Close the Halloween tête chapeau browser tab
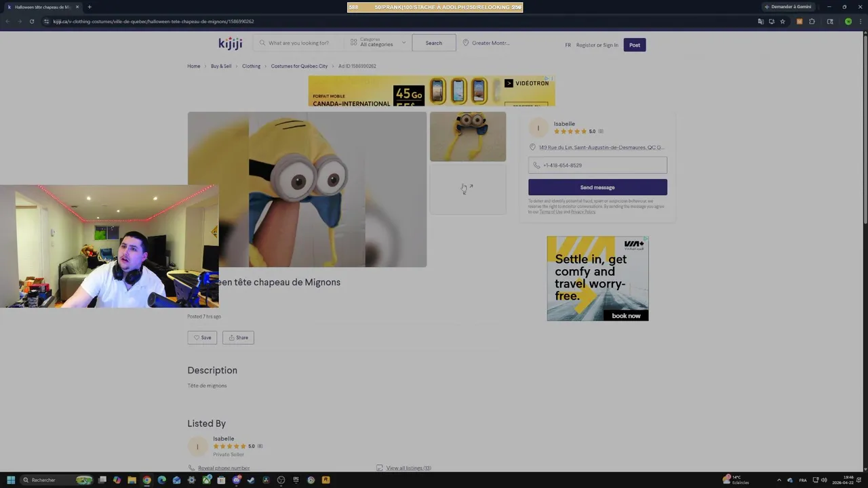The height and width of the screenshot is (488, 868). click(x=77, y=7)
